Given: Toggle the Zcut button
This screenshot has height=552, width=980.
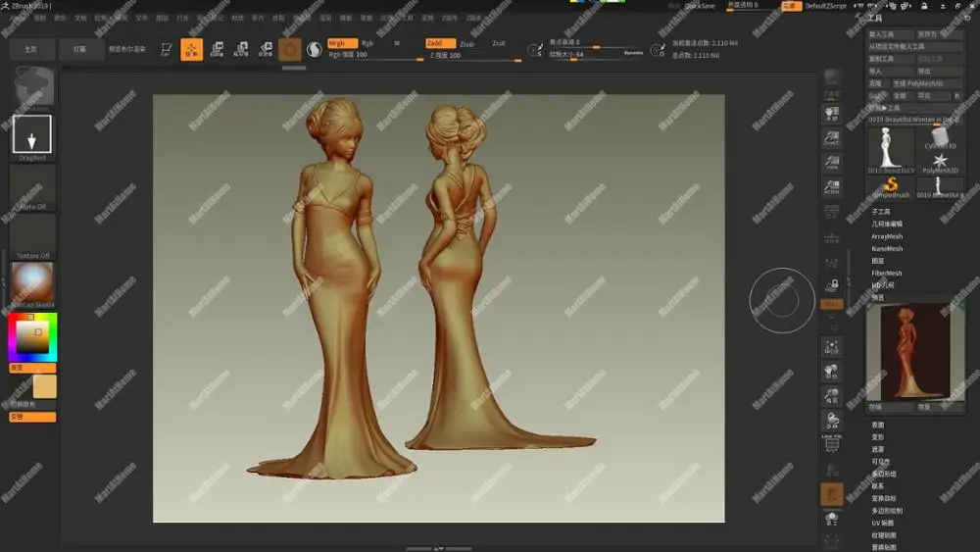Looking at the screenshot, I should [x=498, y=43].
